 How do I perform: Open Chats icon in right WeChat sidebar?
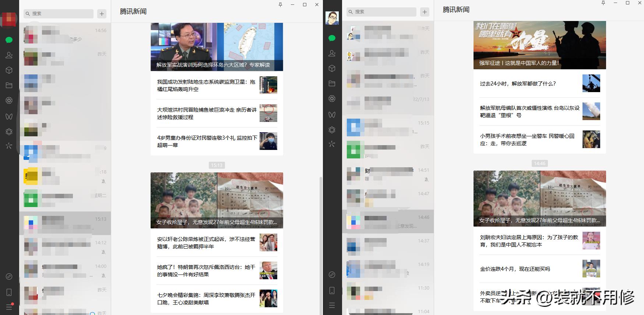click(332, 38)
